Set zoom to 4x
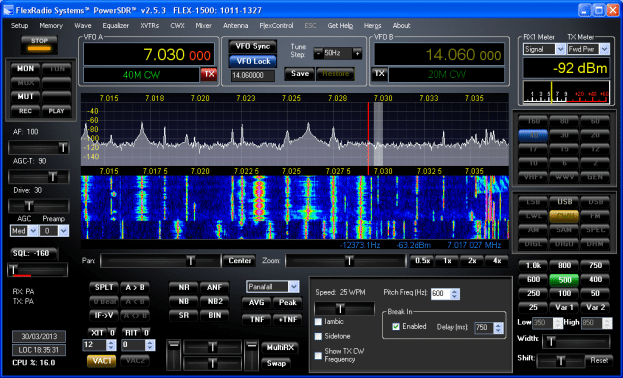Image resolution: width=623 pixels, height=378 pixels. (x=497, y=261)
